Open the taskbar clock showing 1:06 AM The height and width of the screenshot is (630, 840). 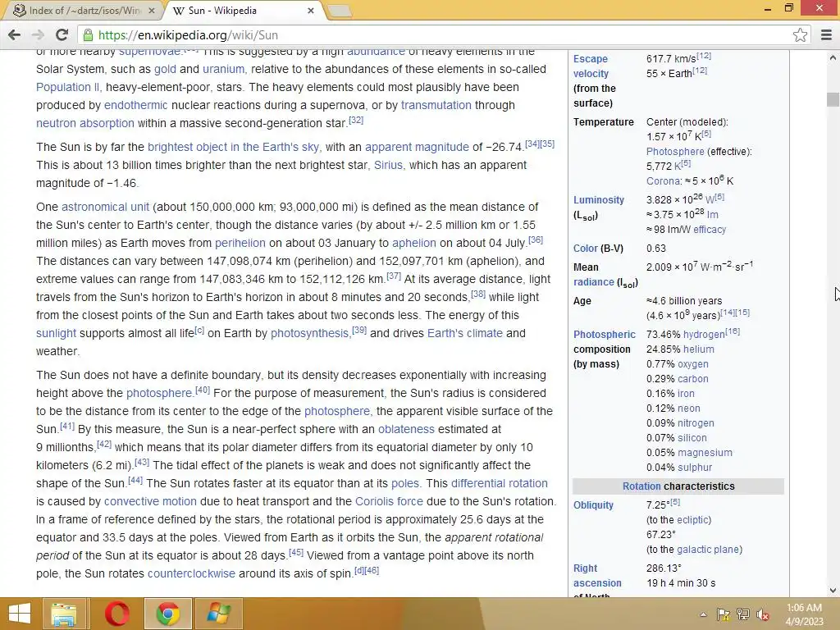tap(804, 614)
